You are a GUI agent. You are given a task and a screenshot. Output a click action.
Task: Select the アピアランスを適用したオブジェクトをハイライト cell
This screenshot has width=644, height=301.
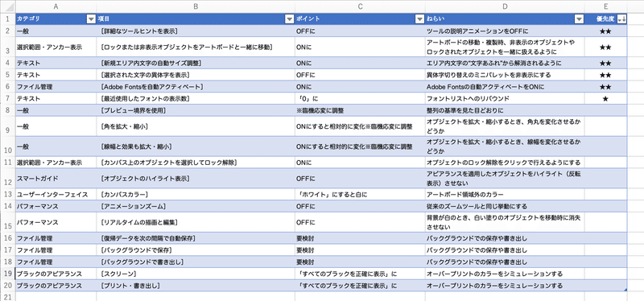(x=505, y=178)
